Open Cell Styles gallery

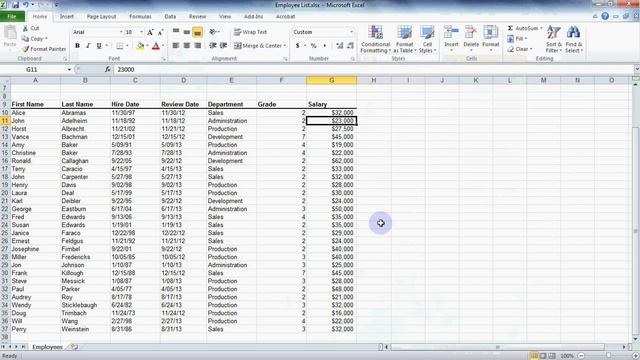coord(427,39)
